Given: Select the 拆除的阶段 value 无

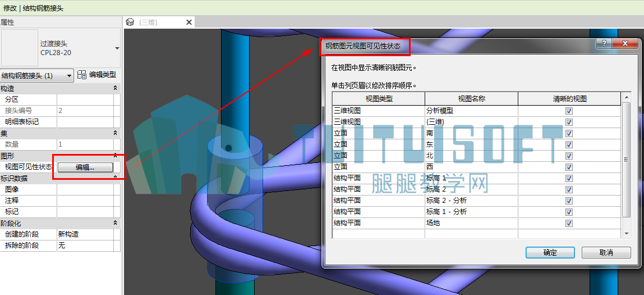Looking at the screenshot, I should pos(85,246).
